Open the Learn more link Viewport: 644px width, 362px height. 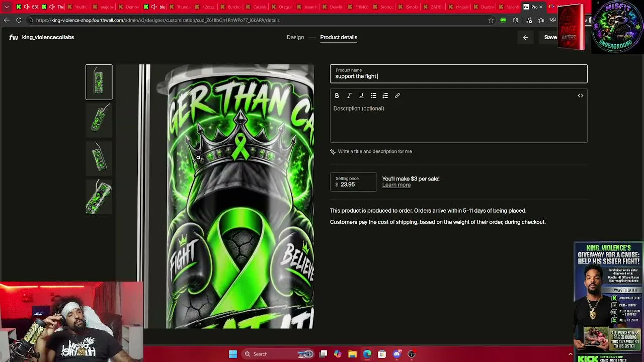coord(396,185)
